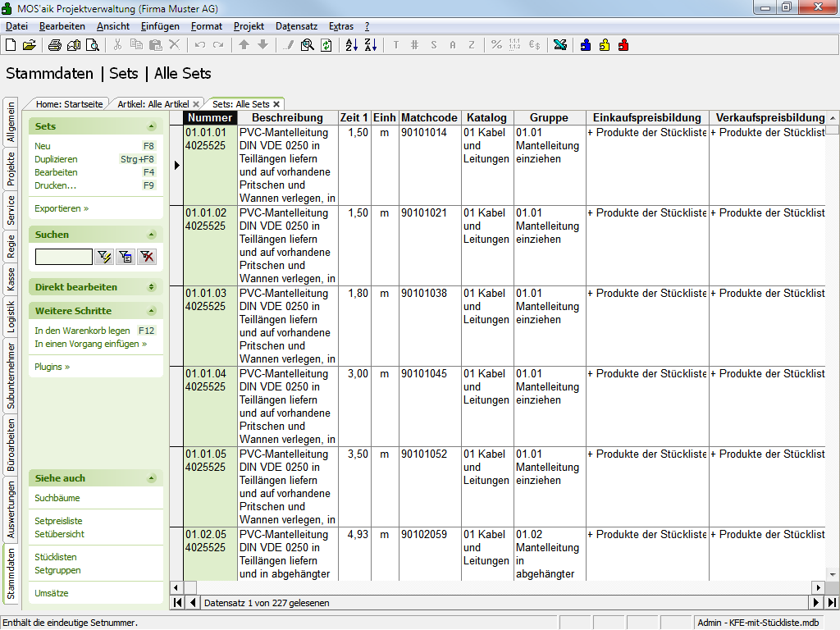
Task: Select the Projekte vertical sidebar tab
Action: coord(11,167)
